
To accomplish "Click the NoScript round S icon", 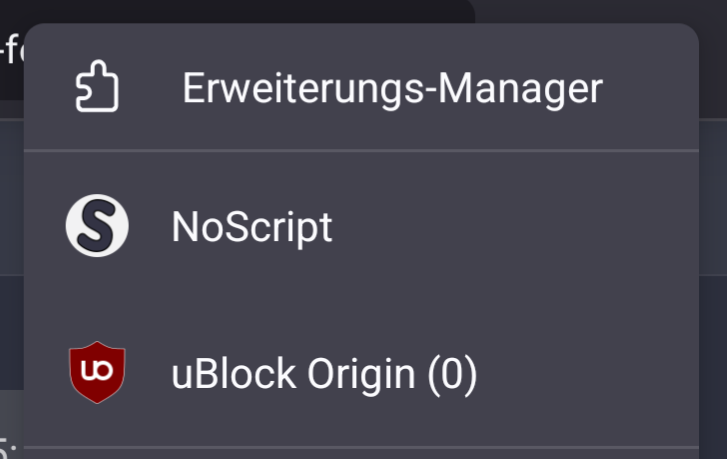I will [97, 225].
